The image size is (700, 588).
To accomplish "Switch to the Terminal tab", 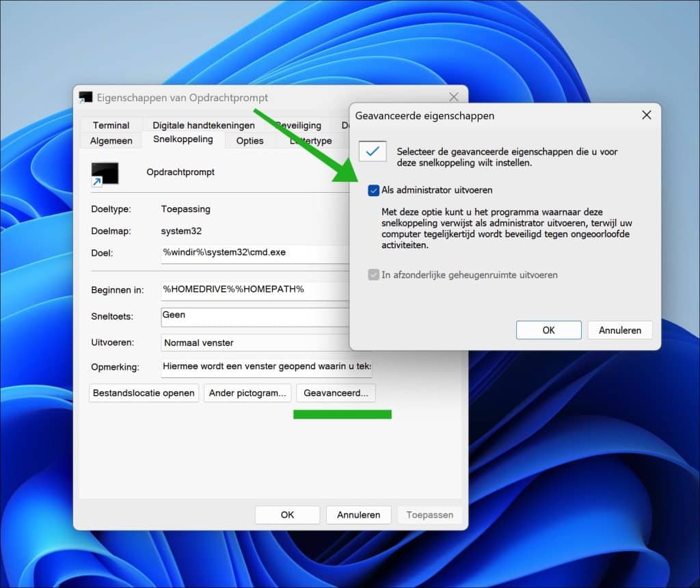I will tap(111, 125).
